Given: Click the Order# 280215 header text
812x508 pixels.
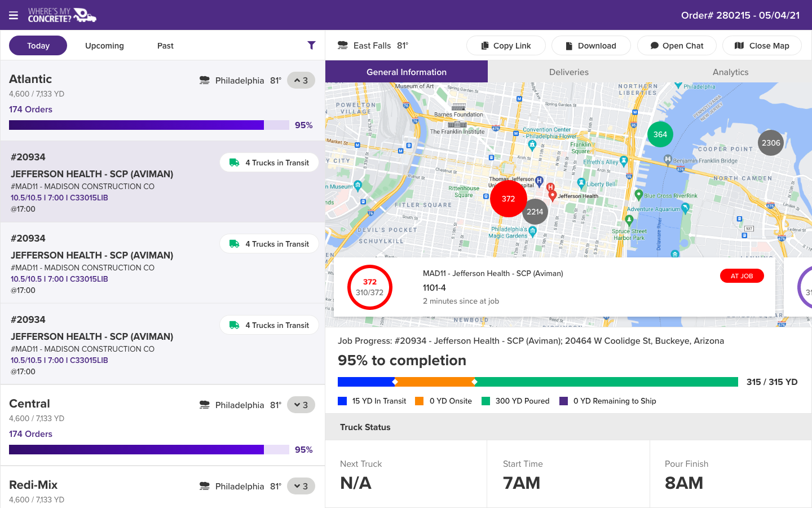Looking at the screenshot, I should pos(740,15).
